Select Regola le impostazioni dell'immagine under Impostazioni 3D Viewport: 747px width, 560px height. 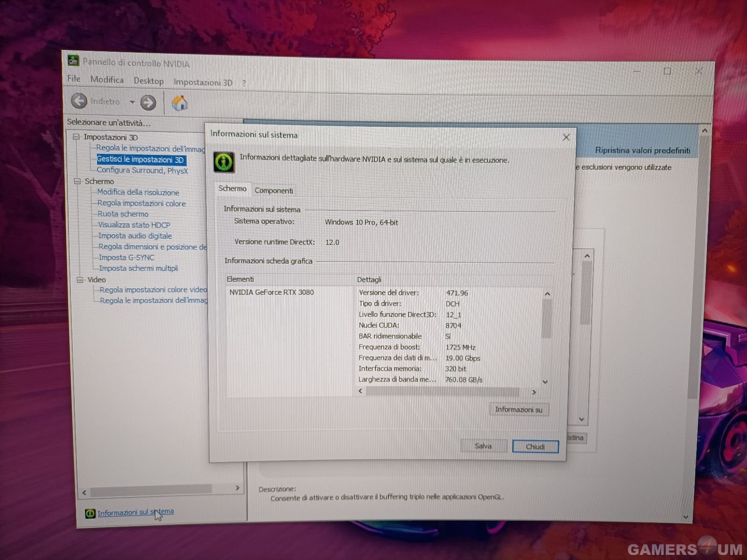pos(150,148)
